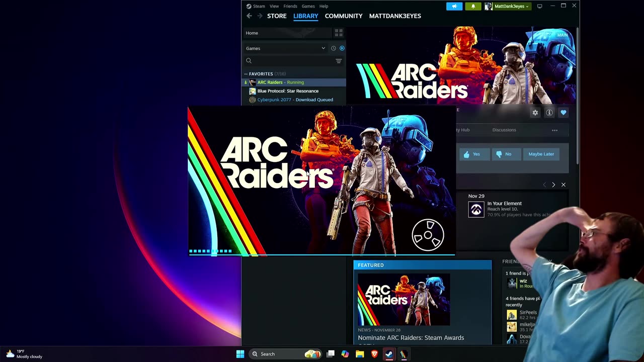644x362 pixels.
Task: Click the Maybe Later button
Action: click(541, 154)
